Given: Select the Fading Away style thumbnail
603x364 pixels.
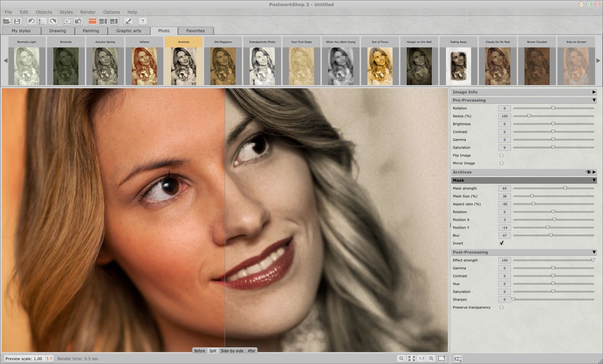Looking at the screenshot, I should [x=458, y=65].
